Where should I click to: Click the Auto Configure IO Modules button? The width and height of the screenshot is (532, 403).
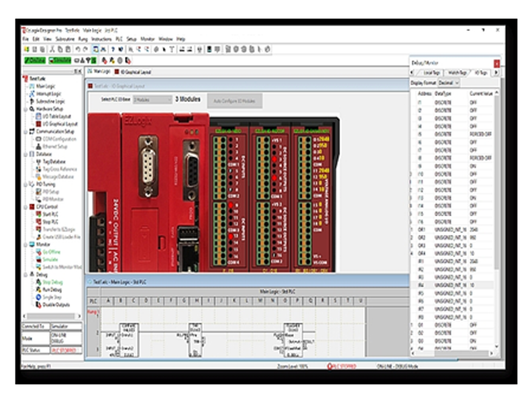[x=234, y=101]
